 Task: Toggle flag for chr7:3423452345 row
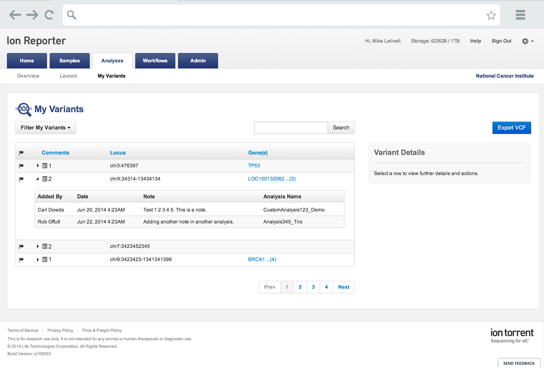(x=21, y=247)
